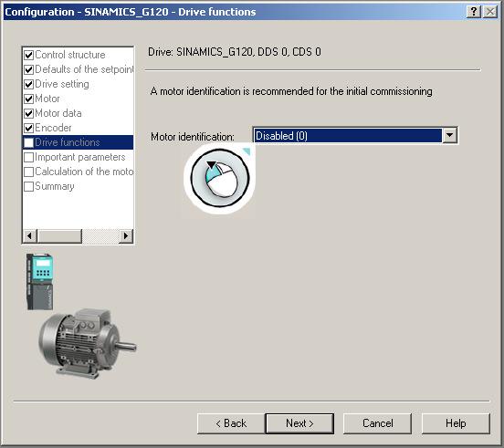Click the electric motor image
The height and width of the screenshot is (448, 504).
tap(88, 344)
